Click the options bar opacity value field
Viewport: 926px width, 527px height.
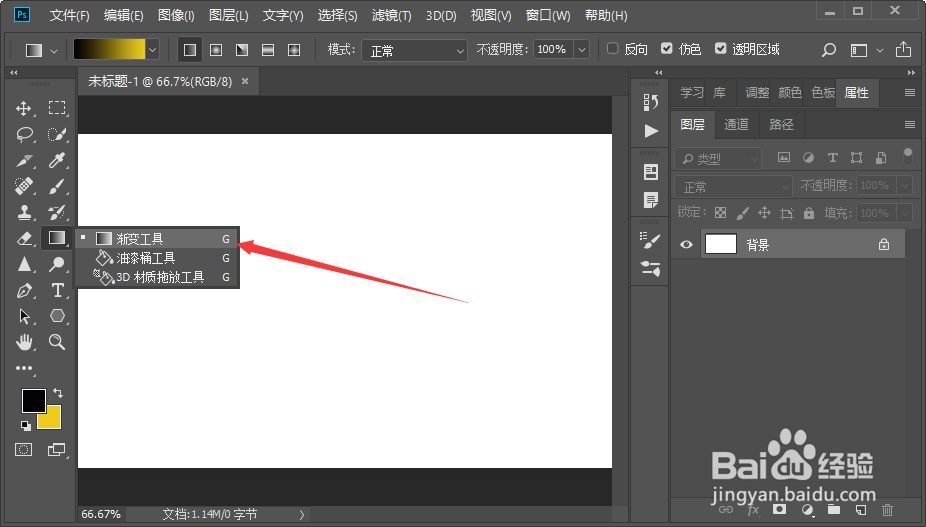(x=553, y=50)
